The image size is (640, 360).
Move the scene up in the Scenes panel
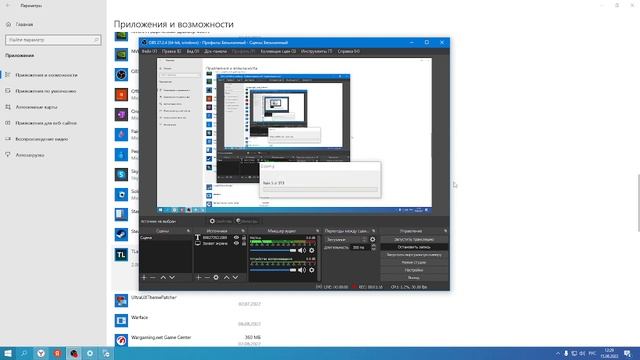pos(163,277)
